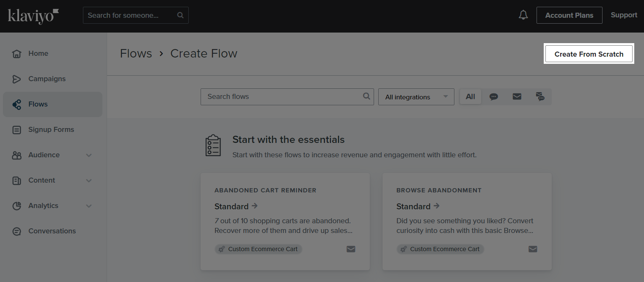644x282 pixels.
Task: Expand the Analytics menu chevron
Action: tap(89, 206)
